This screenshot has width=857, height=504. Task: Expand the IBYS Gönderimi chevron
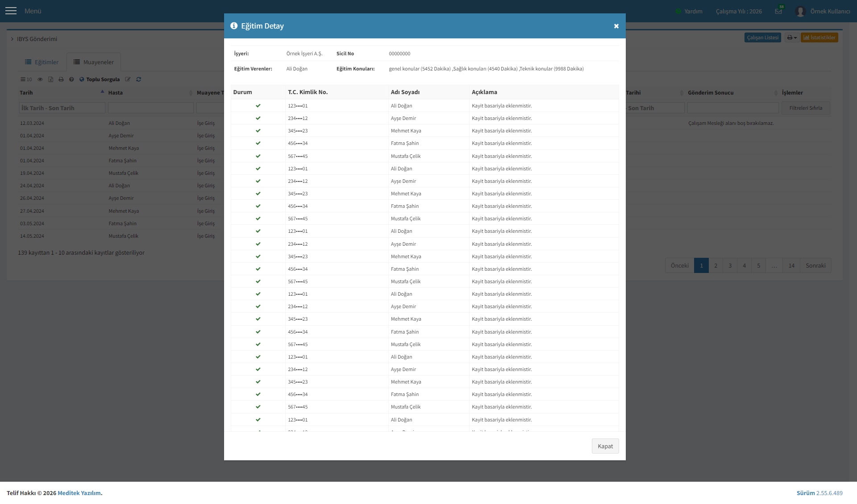point(12,39)
